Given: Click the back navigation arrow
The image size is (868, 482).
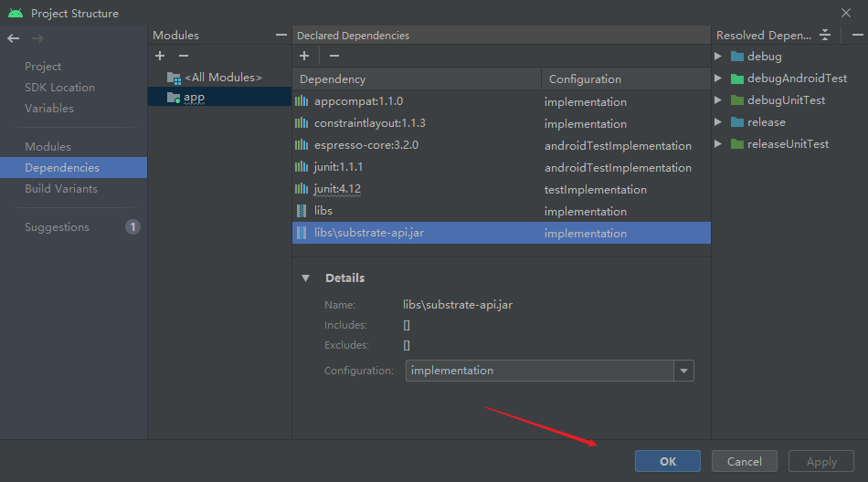Looking at the screenshot, I should [x=13, y=38].
